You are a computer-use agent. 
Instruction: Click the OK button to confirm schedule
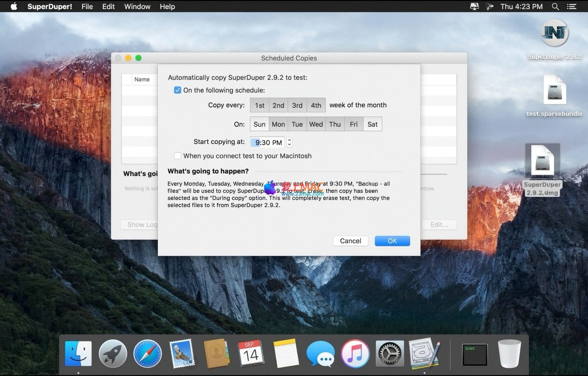(392, 241)
